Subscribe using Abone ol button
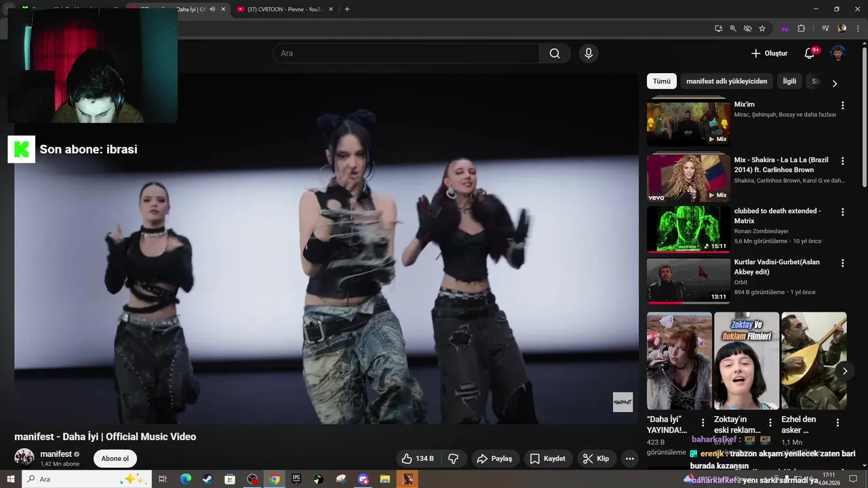 coord(115,459)
